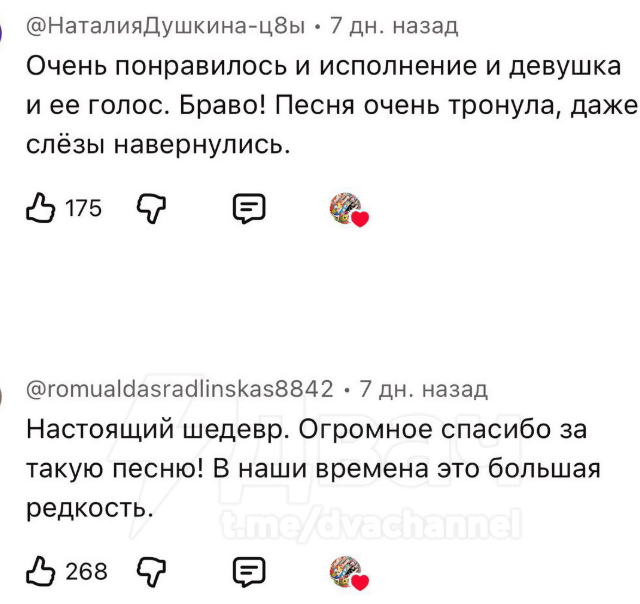Click the timestamp on romualdasradlinskas8842's comment
Screen dimensions: 640x604
[x=423, y=388]
